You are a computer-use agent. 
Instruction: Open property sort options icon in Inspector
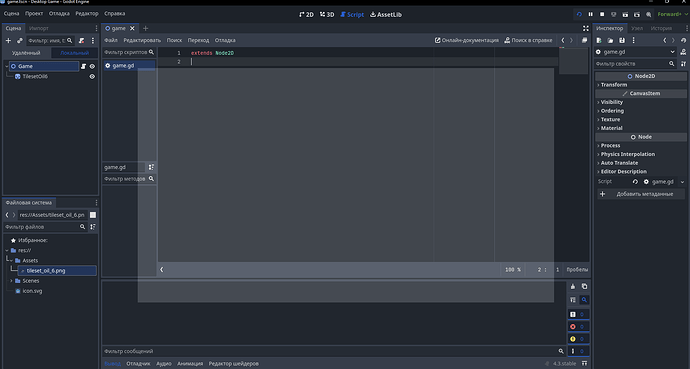[683, 64]
